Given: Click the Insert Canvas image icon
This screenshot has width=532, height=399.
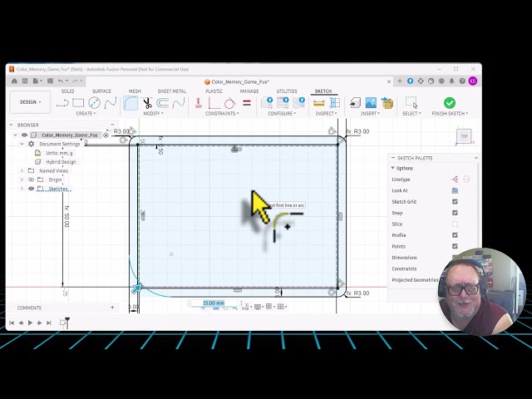Looking at the screenshot, I should [371, 103].
